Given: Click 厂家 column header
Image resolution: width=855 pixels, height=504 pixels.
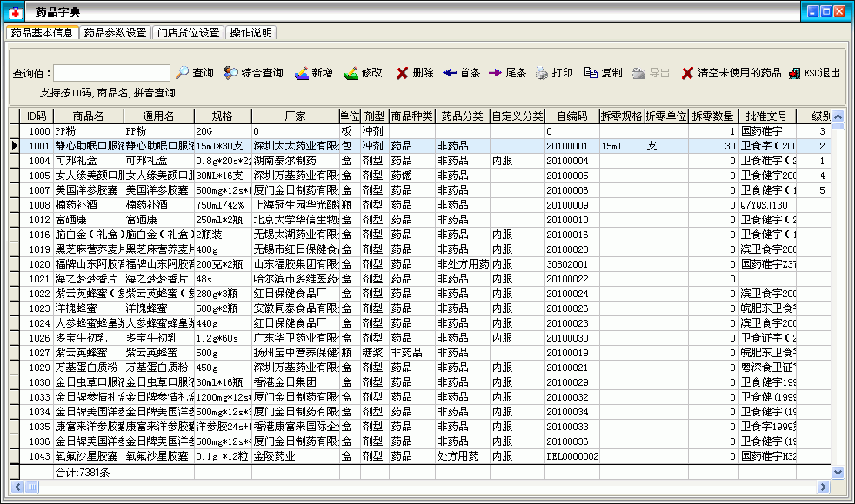Looking at the screenshot, I should pyautogui.click(x=295, y=116).
